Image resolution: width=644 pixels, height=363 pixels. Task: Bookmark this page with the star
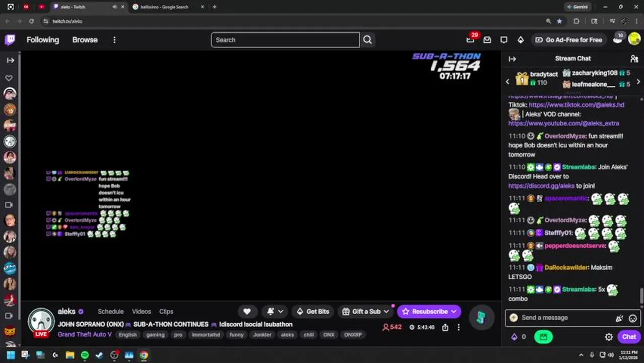coord(559,21)
